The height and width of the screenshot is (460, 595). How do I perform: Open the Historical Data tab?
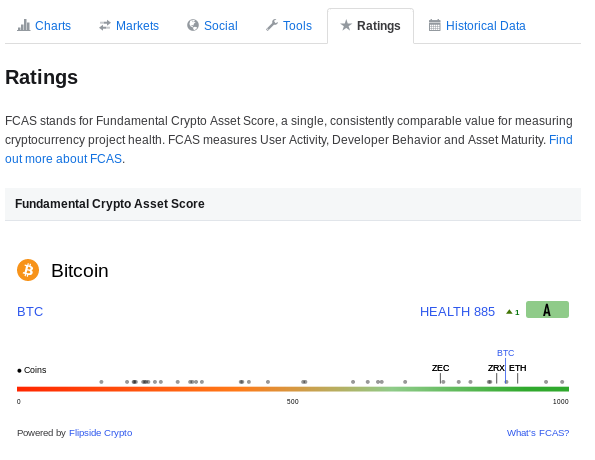tap(477, 26)
